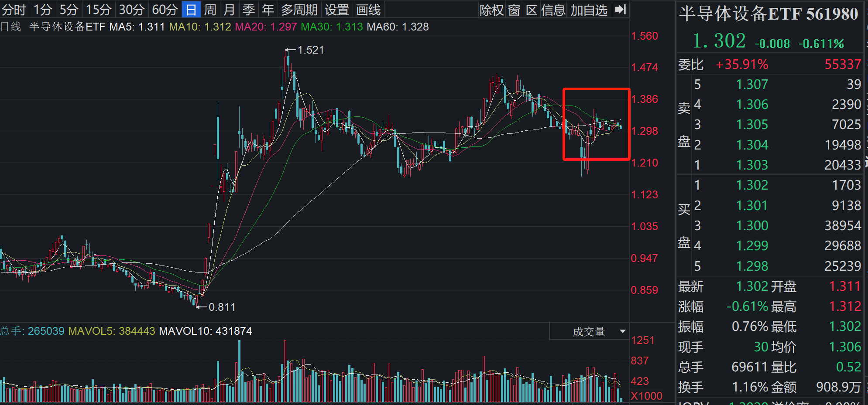
Task: Click the 最高 1.312 high value
Action: [845, 306]
